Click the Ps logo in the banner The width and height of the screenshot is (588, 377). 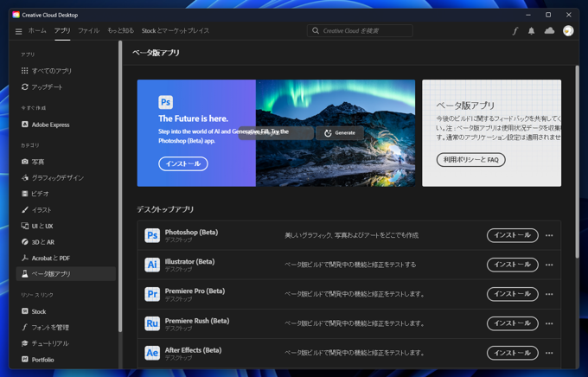(x=165, y=102)
